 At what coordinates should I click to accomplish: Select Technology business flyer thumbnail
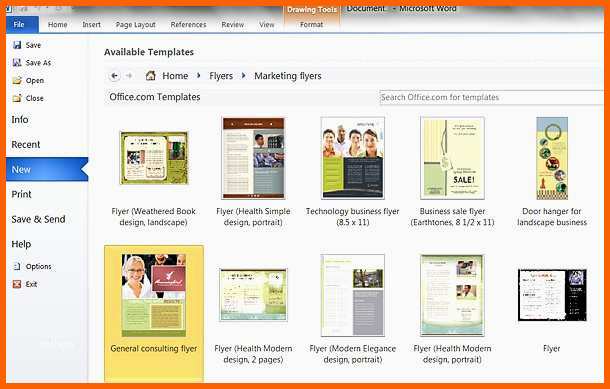point(353,158)
